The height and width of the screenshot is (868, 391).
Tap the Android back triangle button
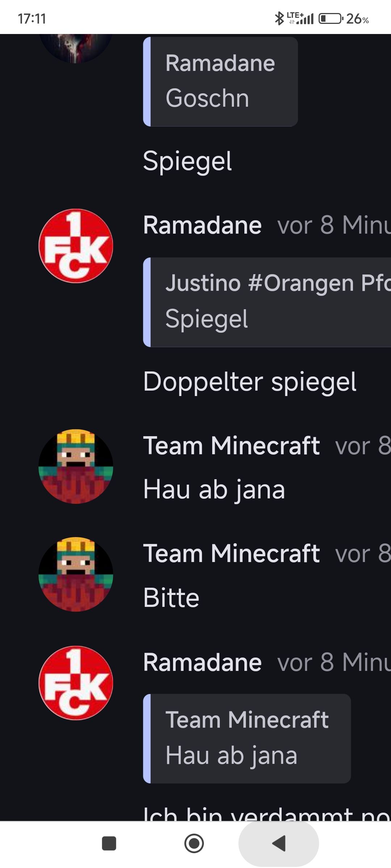coord(279,843)
